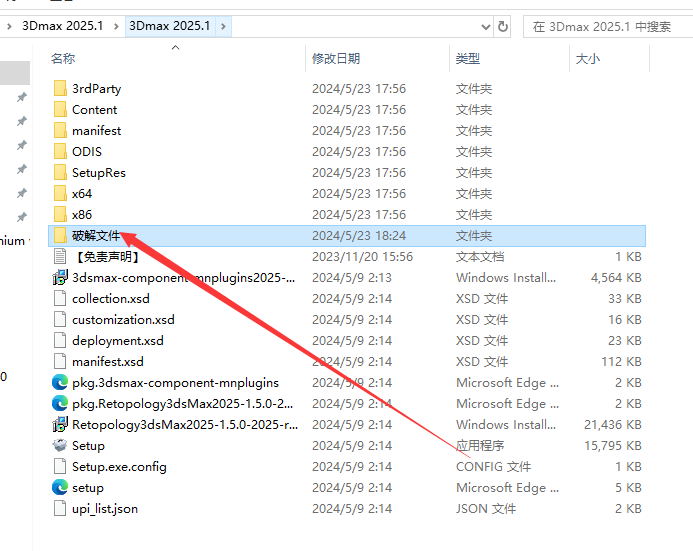The height and width of the screenshot is (551, 693).
Task: Select the customization.xsd file name
Action: (x=123, y=319)
